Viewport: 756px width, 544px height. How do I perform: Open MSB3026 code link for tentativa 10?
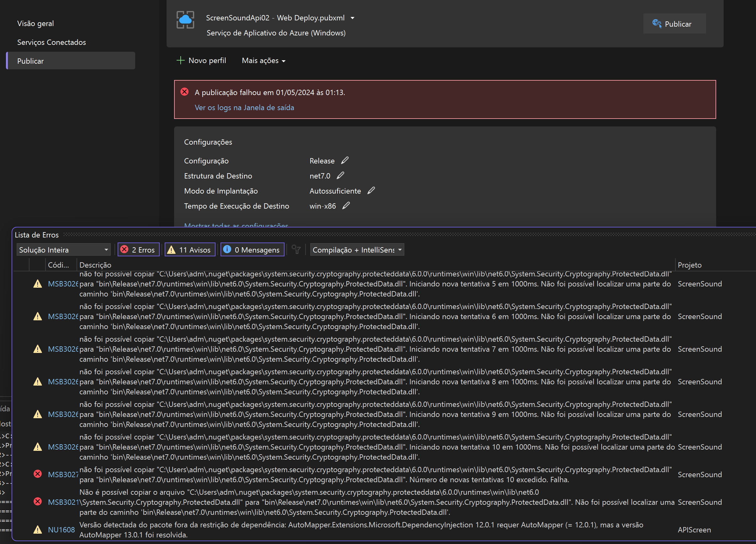[63, 447]
